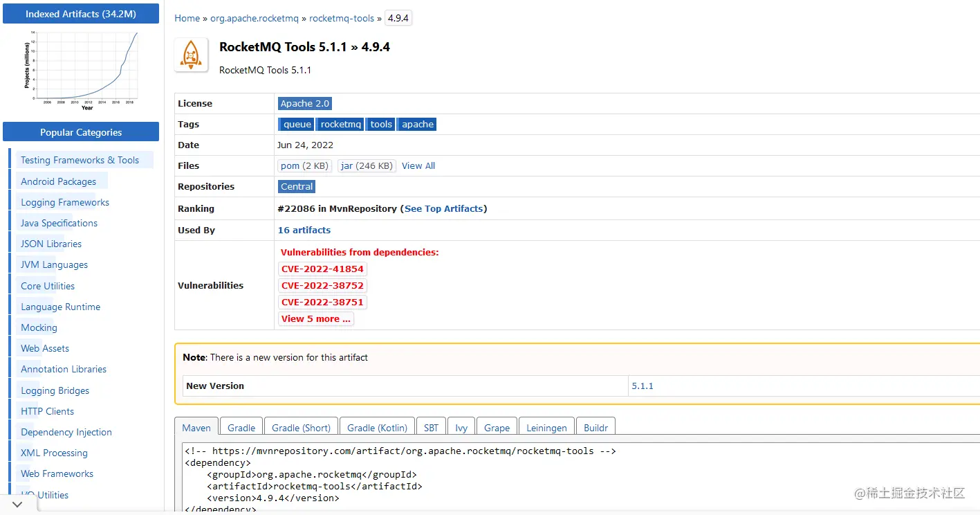980x515 pixels.
Task: Open Logging Bridges category
Action: pyautogui.click(x=55, y=390)
